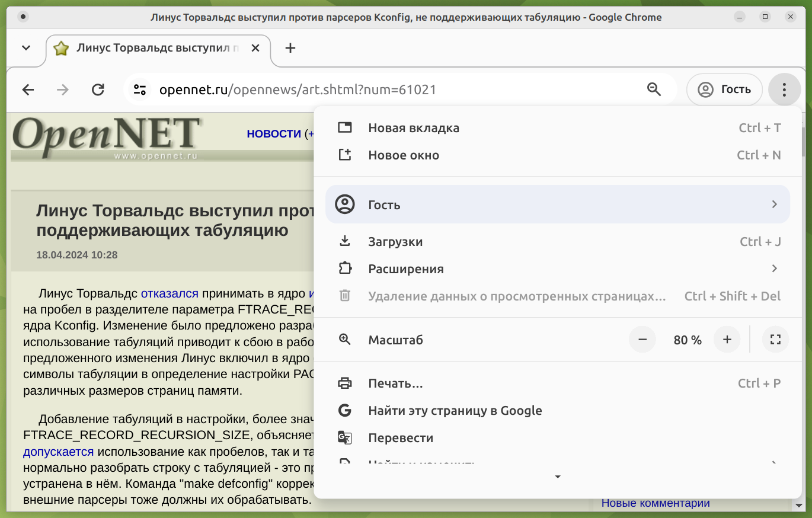Reload the page with the refresh icon
812x518 pixels.
click(x=98, y=90)
